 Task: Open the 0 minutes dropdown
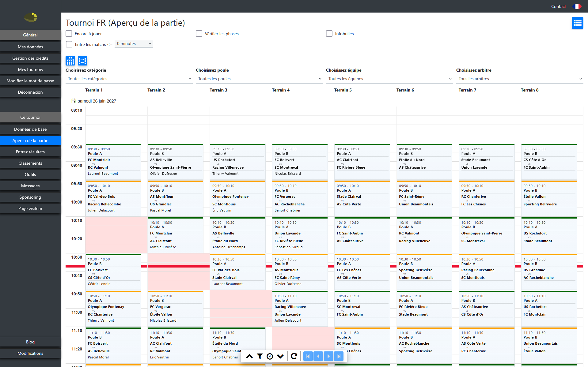click(134, 44)
